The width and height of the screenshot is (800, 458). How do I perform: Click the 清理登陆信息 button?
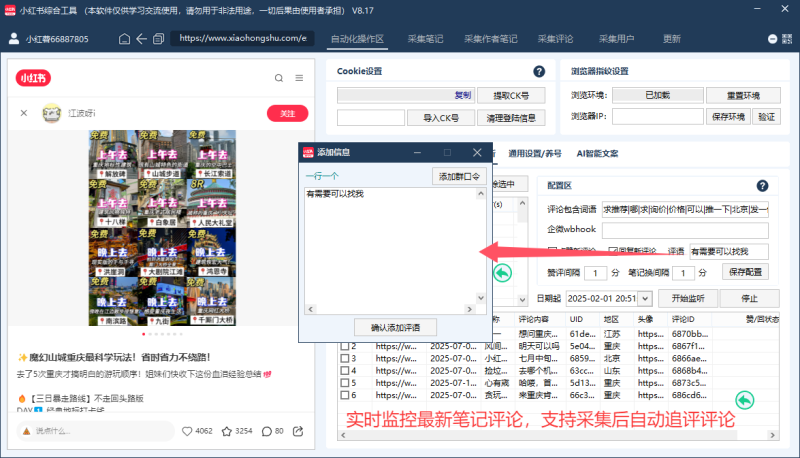click(x=511, y=118)
